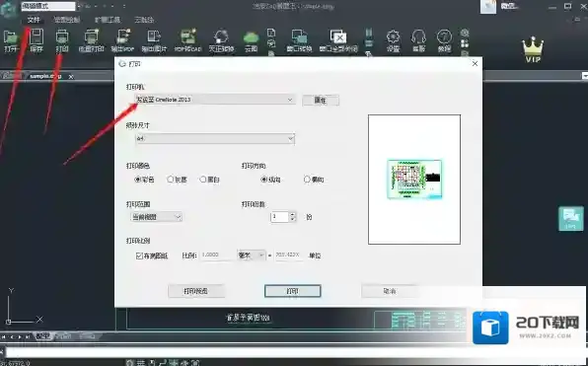Choose 纵向 portrait orientation

tap(270, 180)
